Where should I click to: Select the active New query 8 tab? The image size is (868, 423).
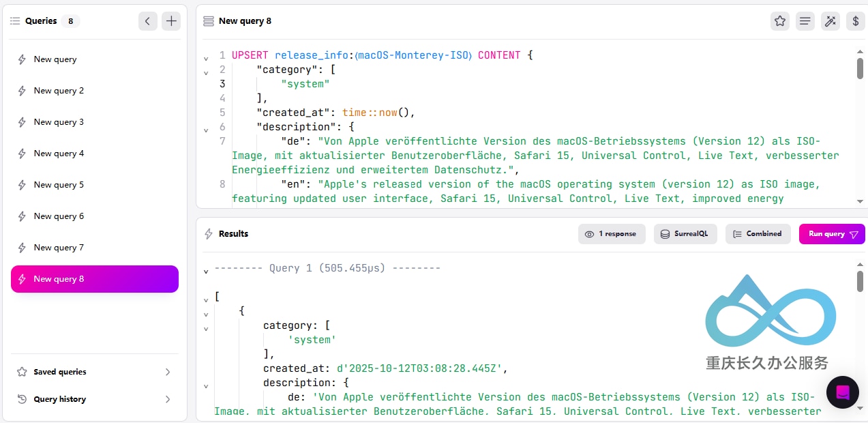pyautogui.click(x=95, y=279)
